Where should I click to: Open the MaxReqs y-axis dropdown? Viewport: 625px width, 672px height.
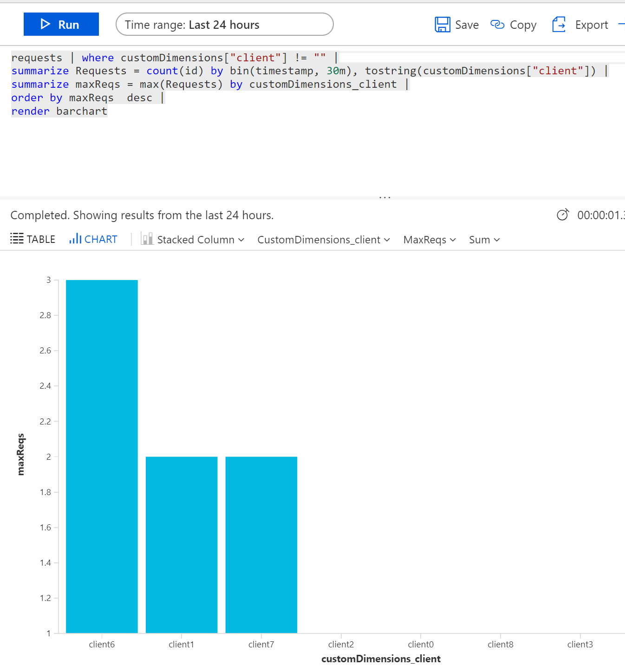coord(430,240)
